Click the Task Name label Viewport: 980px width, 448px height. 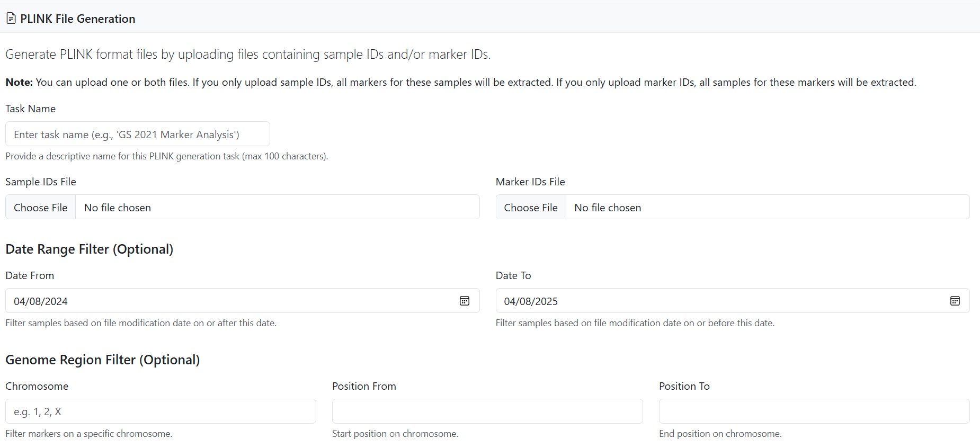coord(31,109)
